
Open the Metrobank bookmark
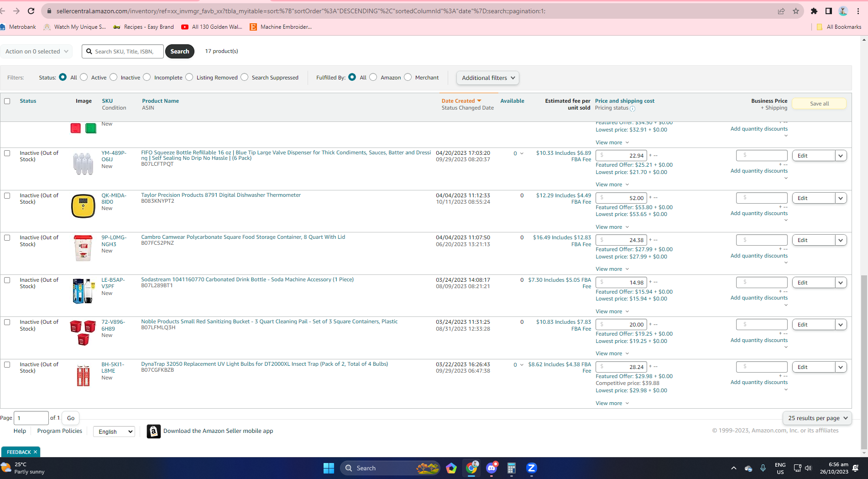(18, 27)
